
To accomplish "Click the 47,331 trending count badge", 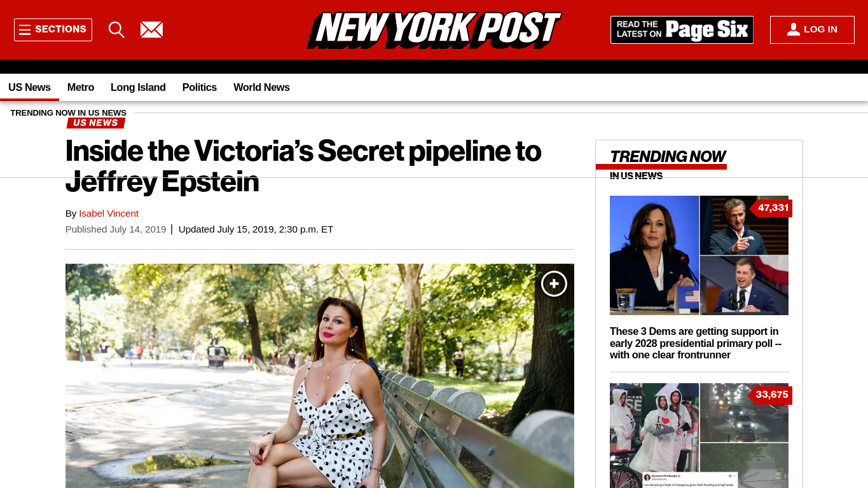I will (771, 208).
